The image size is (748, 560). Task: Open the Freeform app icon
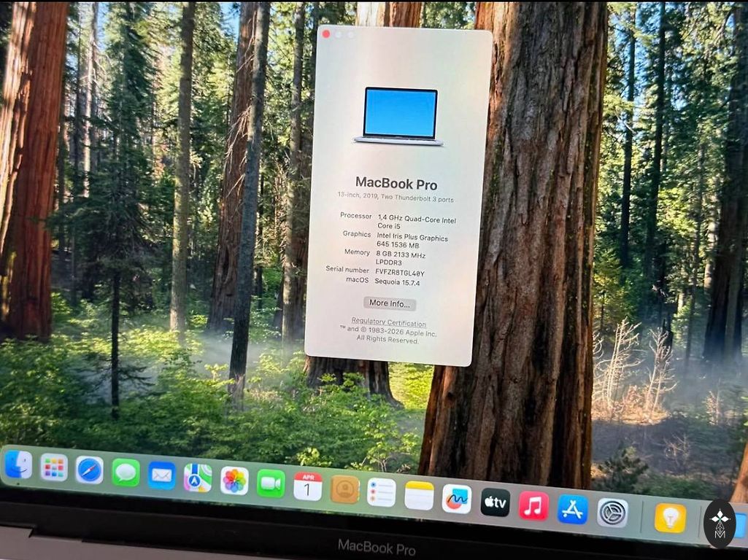click(x=457, y=499)
